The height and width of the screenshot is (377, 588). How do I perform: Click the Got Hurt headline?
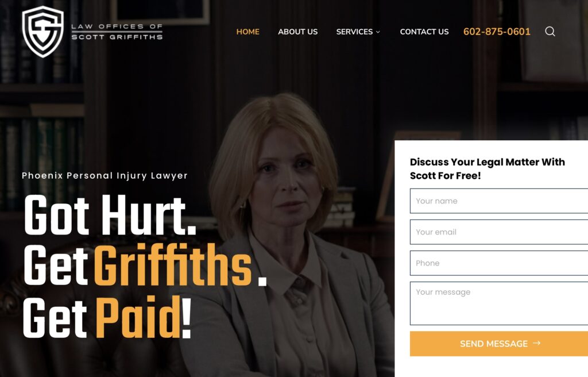coord(110,215)
